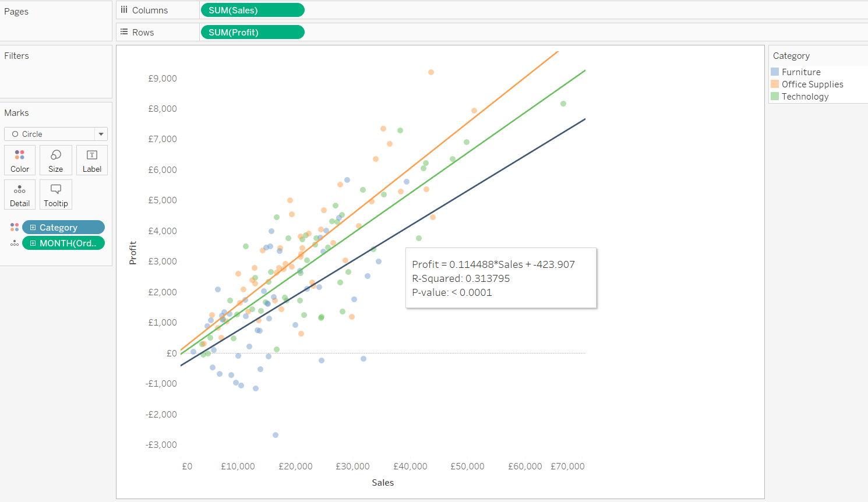Click the color dots icon beside Category pill
868x502 pixels.
[15, 227]
